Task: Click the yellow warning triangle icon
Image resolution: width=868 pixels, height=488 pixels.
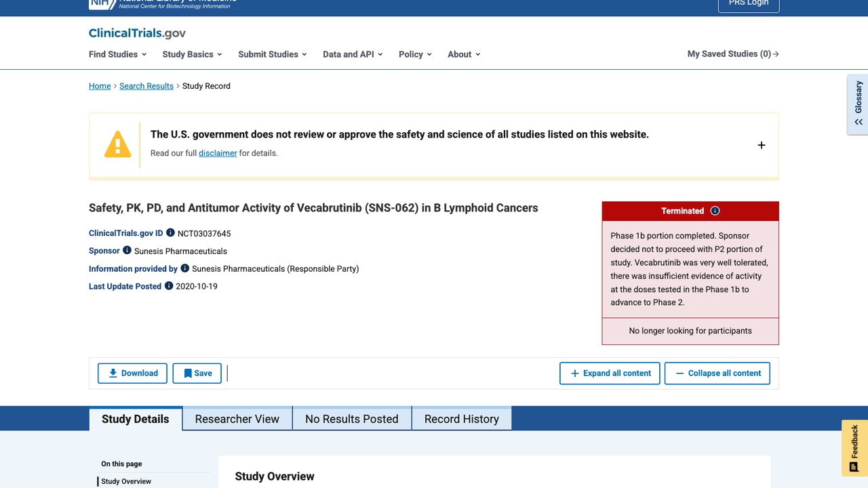Action: click(117, 144)
